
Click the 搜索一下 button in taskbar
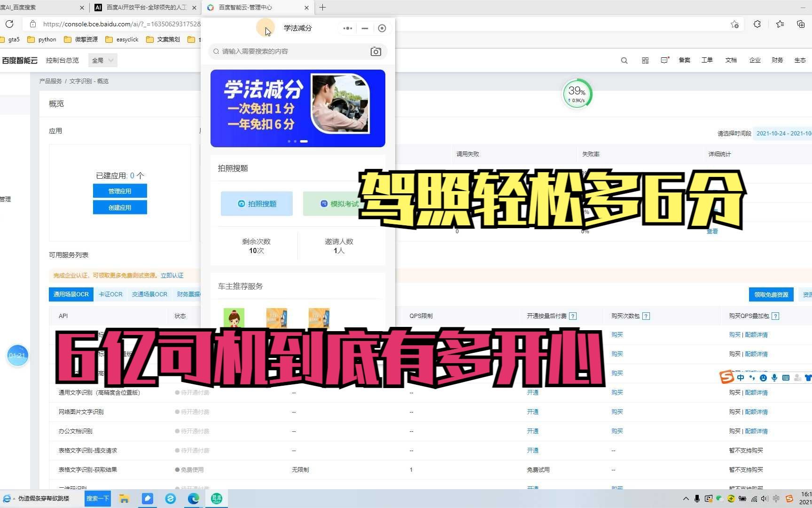pos(98,499)
